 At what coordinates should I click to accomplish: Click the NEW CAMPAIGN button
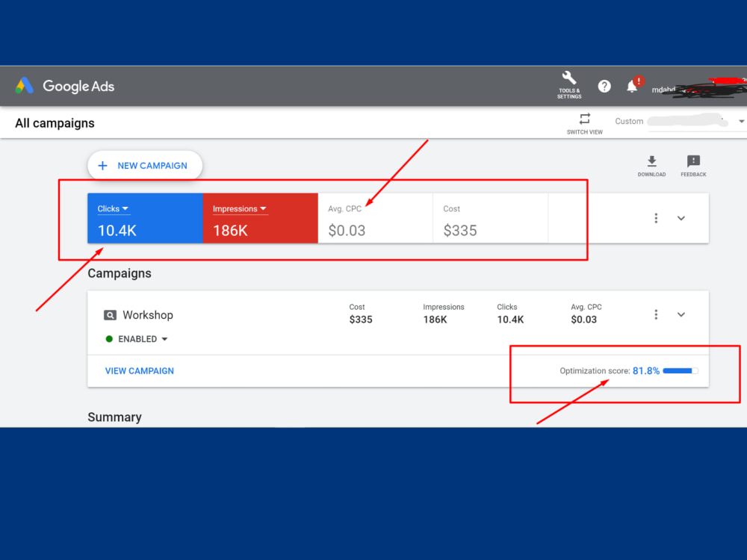click(145, 166)
